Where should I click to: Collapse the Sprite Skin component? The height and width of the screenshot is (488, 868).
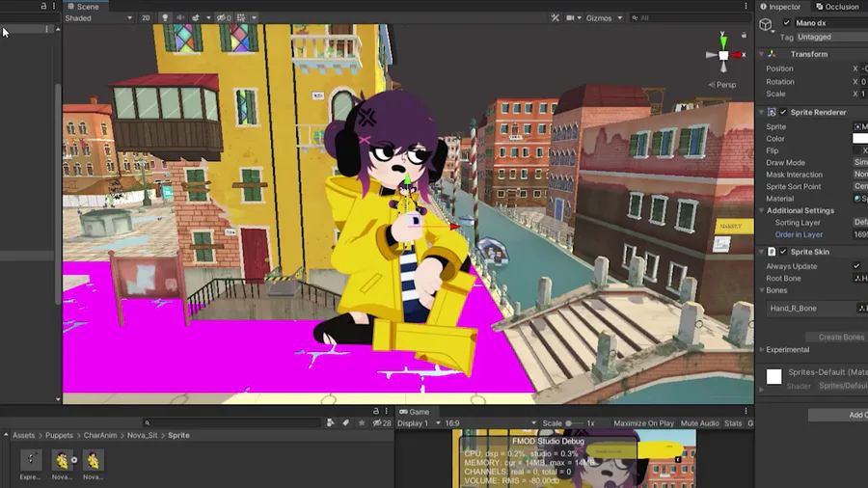click(761, 252)
